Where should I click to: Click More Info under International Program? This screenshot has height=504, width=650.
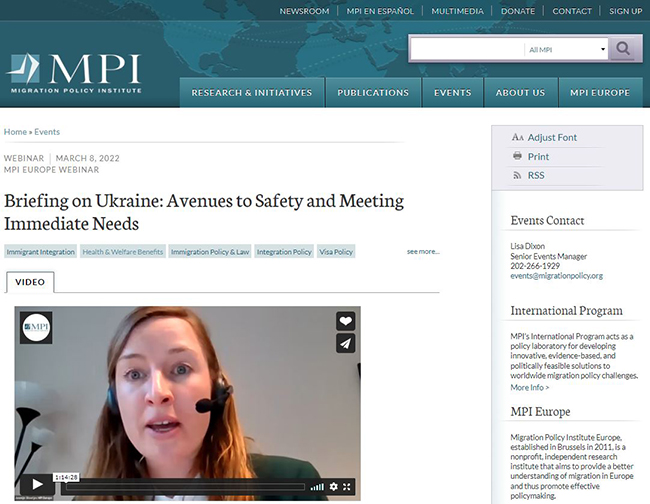pos(529,388)
